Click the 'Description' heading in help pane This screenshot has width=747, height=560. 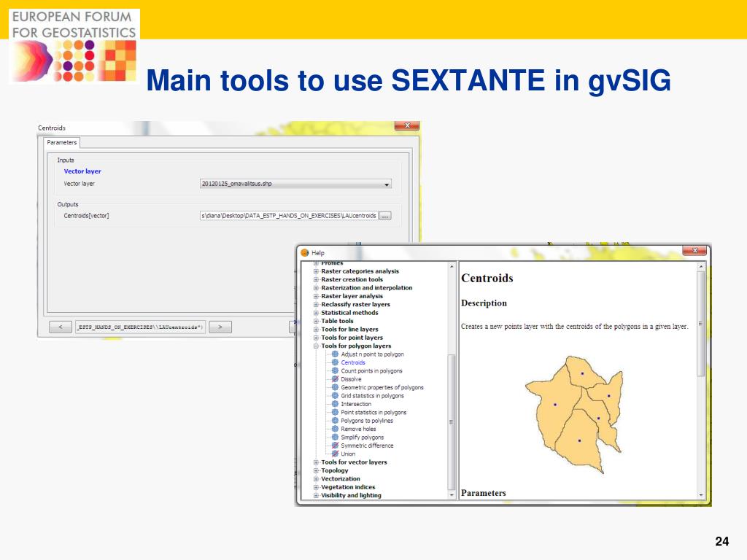coord(484,303)
